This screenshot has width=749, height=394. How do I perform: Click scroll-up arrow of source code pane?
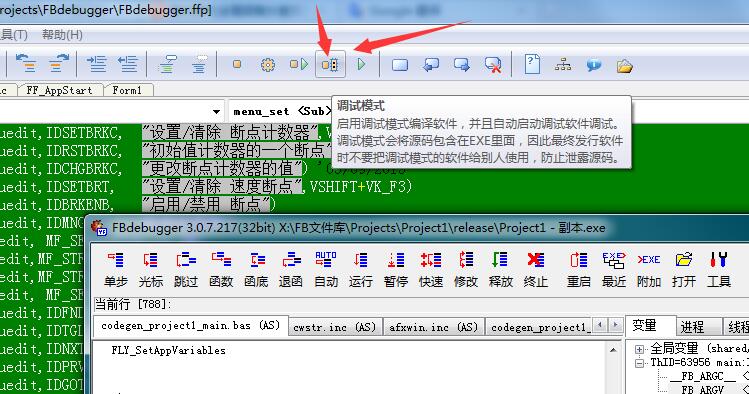(x=613, y=351)
